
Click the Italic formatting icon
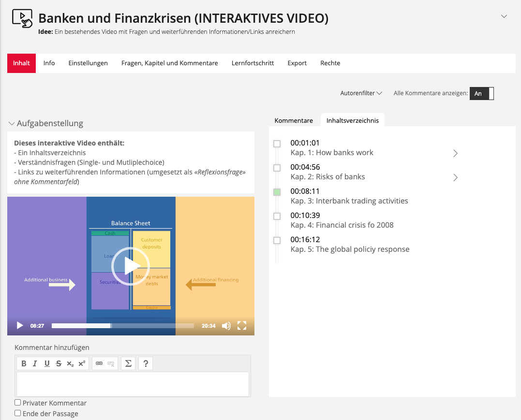[x=35, y=363]
